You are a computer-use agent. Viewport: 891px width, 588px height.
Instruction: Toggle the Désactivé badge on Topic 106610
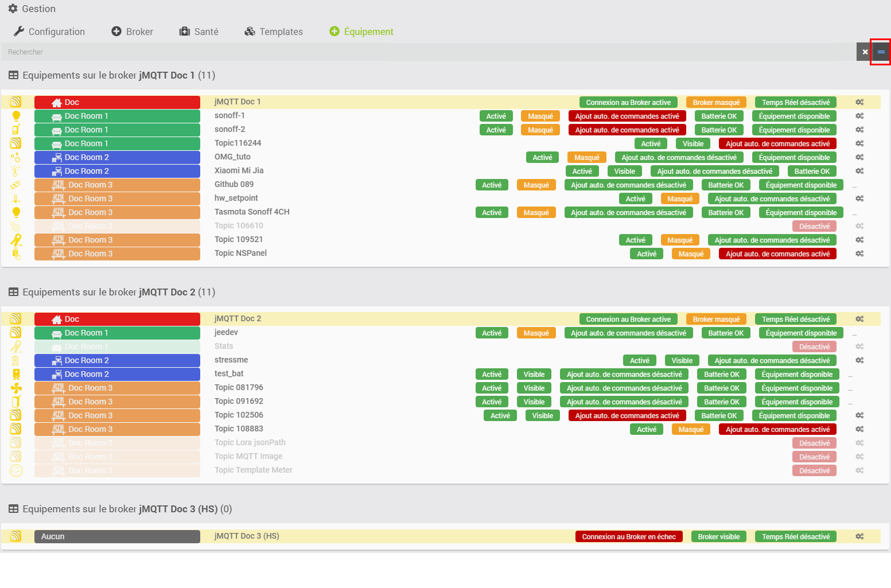814,227
